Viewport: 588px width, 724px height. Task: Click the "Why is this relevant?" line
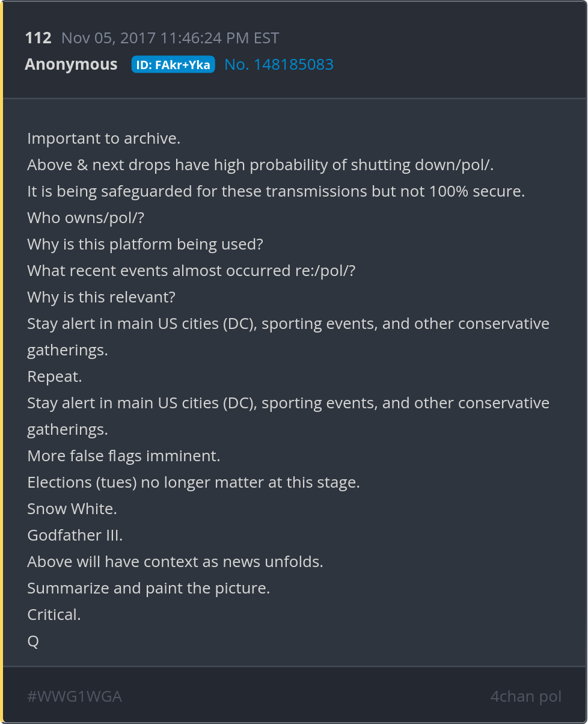tap(101, 297)
